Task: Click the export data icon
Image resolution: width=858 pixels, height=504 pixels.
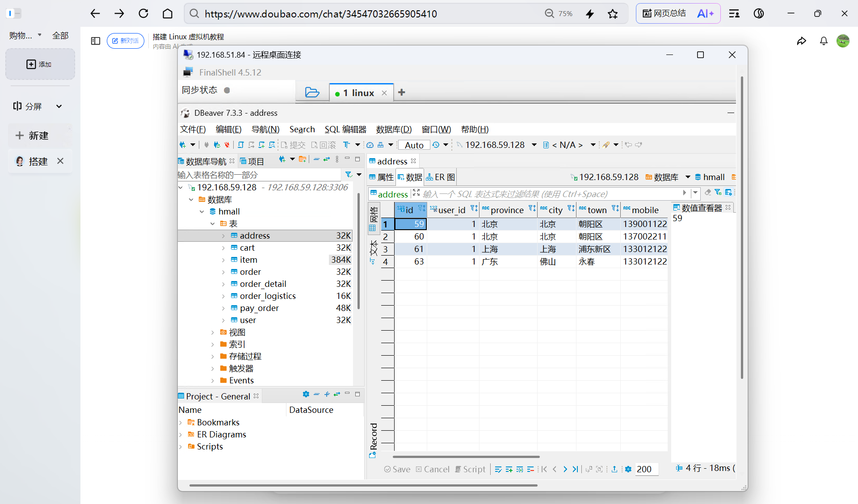Action: click(614, 469)
